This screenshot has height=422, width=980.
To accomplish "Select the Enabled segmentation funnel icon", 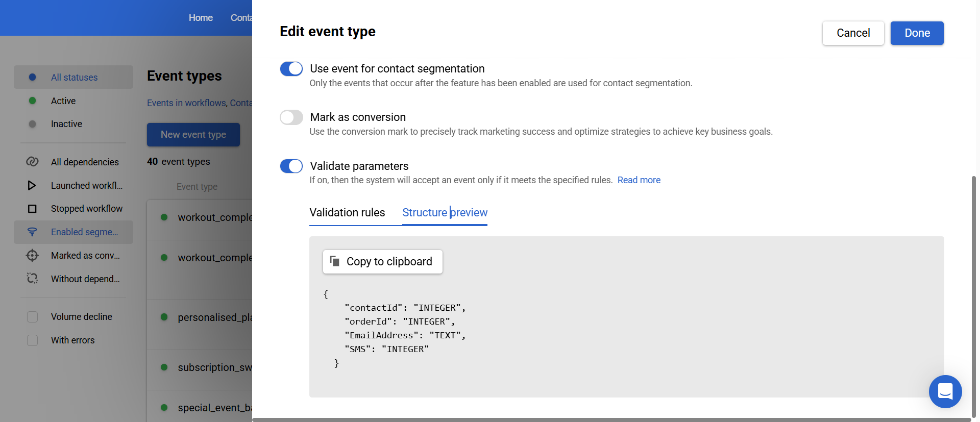I will click(32, 232).
